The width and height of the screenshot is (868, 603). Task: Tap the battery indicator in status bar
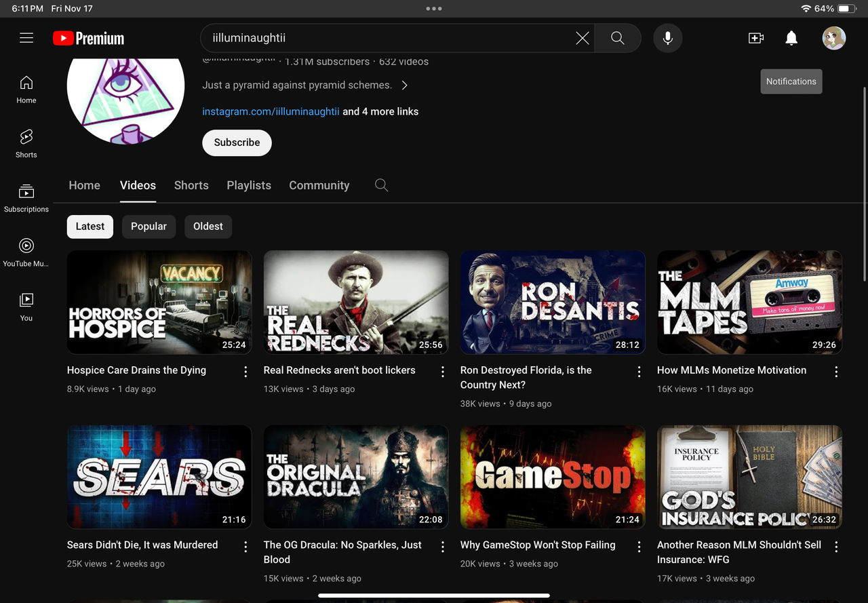[848, 9]
